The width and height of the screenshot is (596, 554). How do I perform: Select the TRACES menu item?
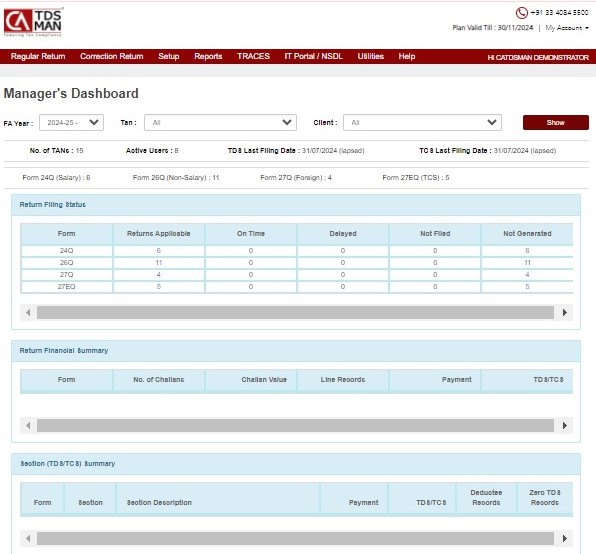pyautogui.click(x=253, y=56)
